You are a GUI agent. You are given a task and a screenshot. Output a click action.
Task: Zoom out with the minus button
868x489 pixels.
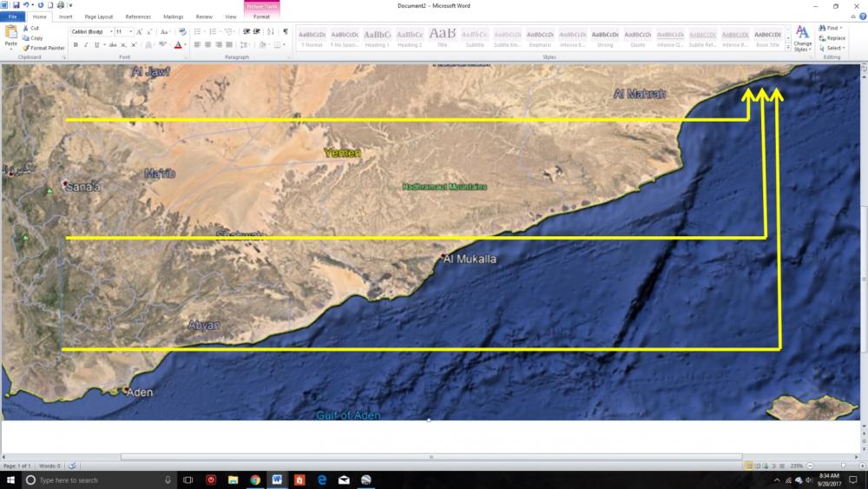[x=810, y=466]
